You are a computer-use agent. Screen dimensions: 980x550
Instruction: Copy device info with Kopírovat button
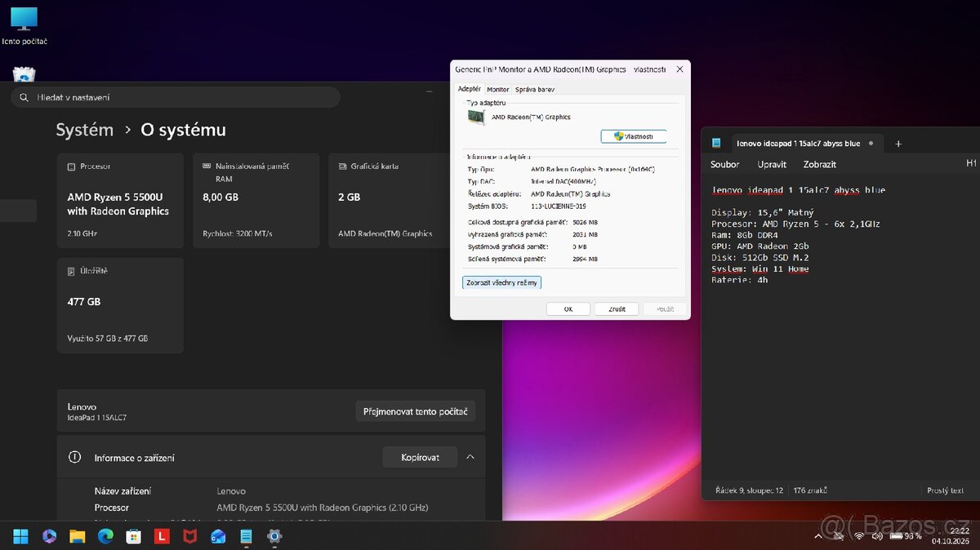420,457
